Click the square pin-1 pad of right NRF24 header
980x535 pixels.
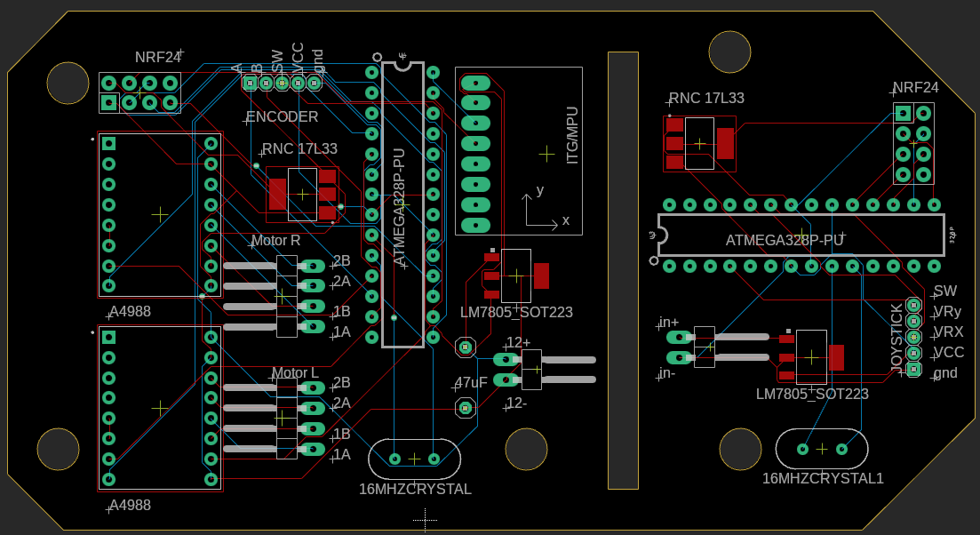pyautogui.click(x=903, y=113)
